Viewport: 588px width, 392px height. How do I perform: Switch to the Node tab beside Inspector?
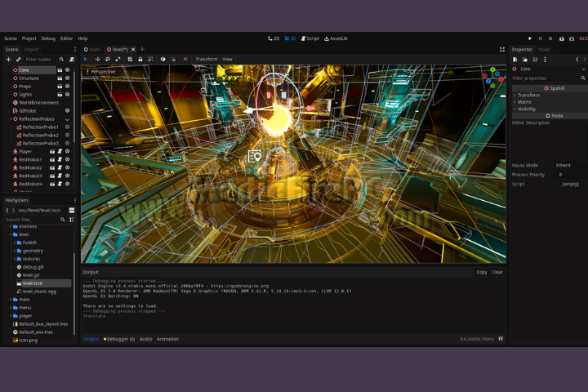(x=544, y=50)
